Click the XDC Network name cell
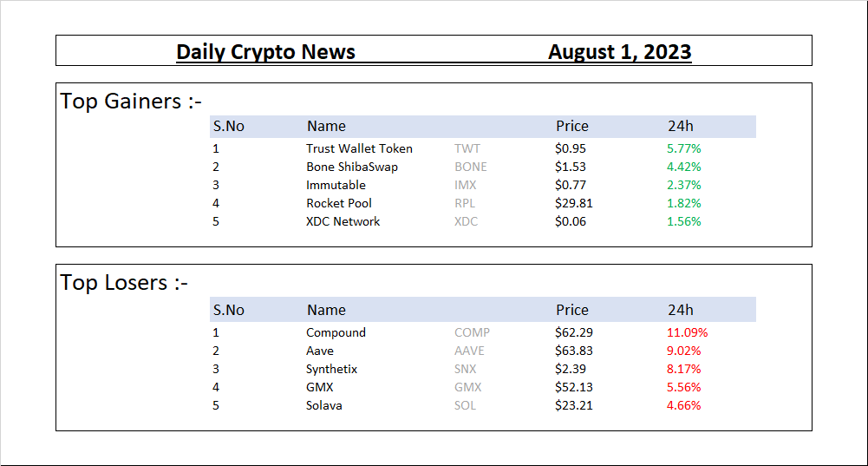Screen dimensions: 868x466 (343, 221)
